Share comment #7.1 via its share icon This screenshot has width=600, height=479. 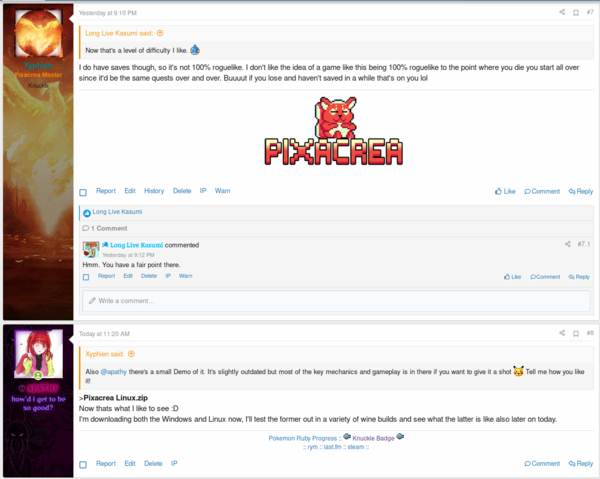567,244
